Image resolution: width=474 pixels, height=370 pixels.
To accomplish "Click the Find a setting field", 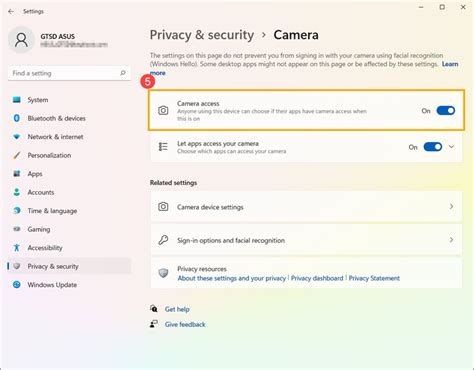I will [69, 73].
